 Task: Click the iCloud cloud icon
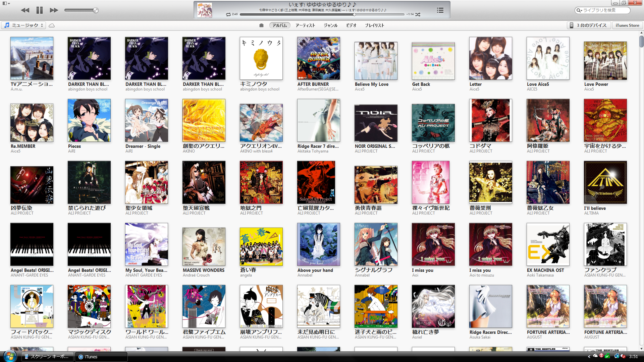[52, 25]
